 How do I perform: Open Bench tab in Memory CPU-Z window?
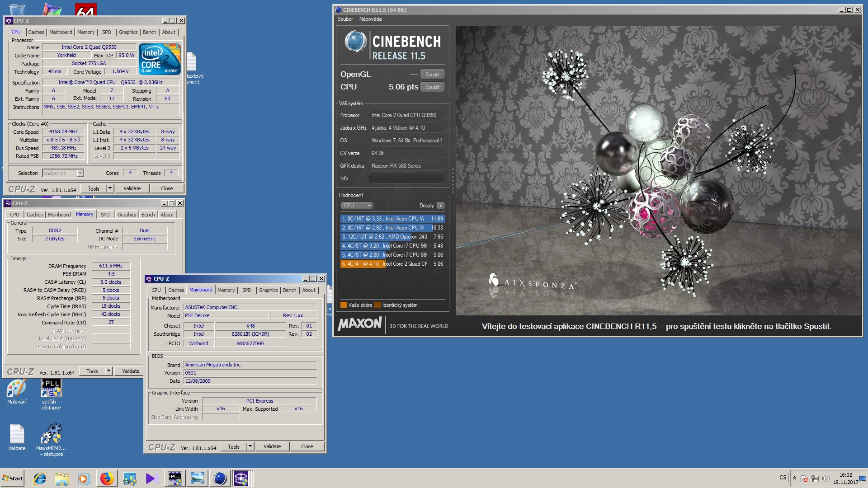click(148, 215)
